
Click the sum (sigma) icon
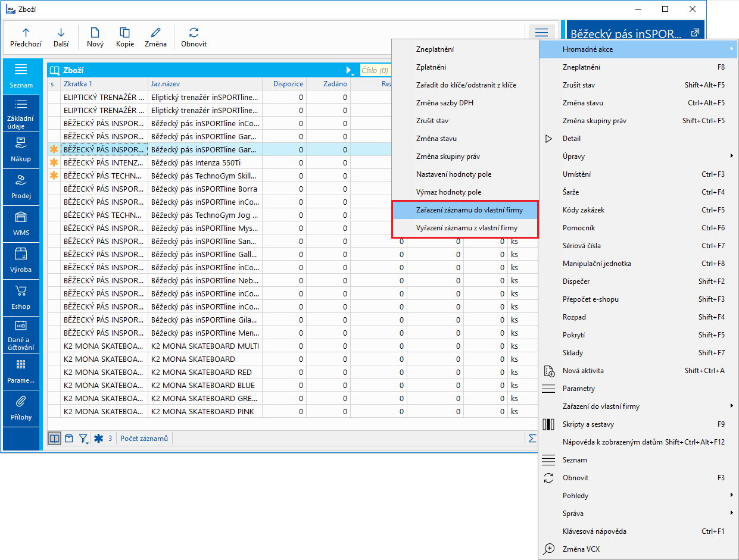(532, 439)
